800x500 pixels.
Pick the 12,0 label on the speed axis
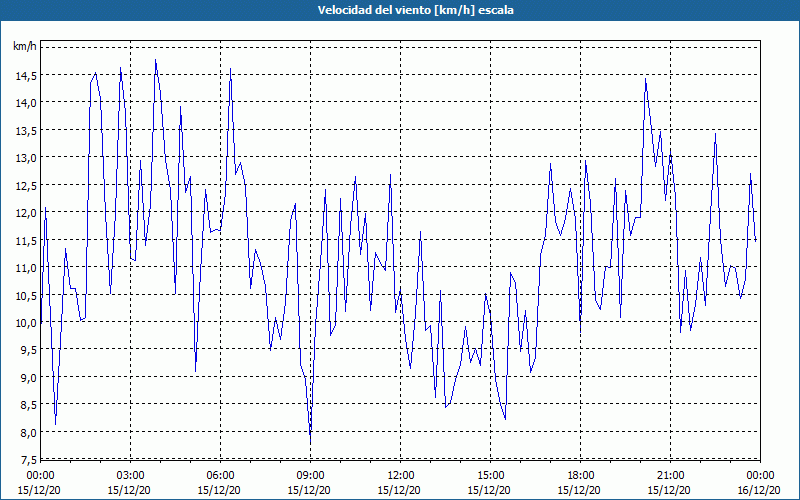pos(26,213)
